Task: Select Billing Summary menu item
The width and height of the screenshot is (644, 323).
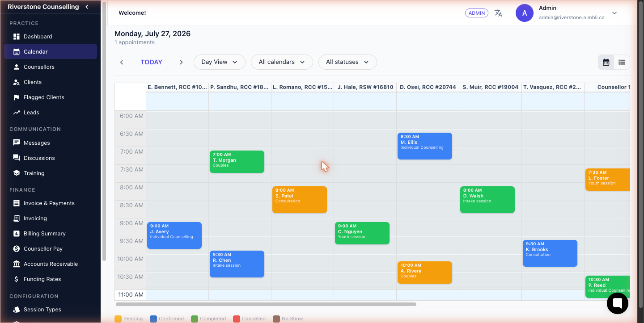Action: point(51,234)
